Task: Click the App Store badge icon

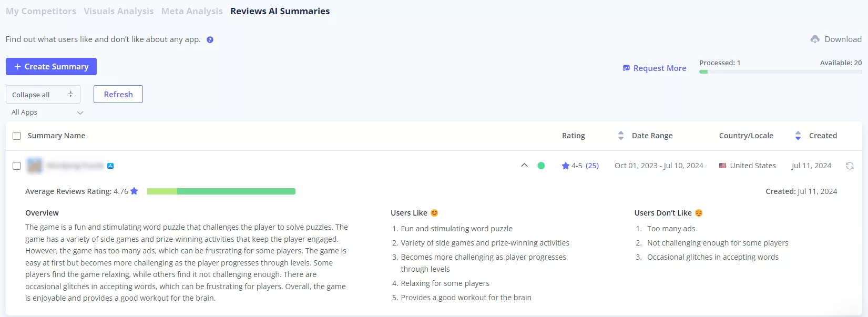Action: (110, 166)
